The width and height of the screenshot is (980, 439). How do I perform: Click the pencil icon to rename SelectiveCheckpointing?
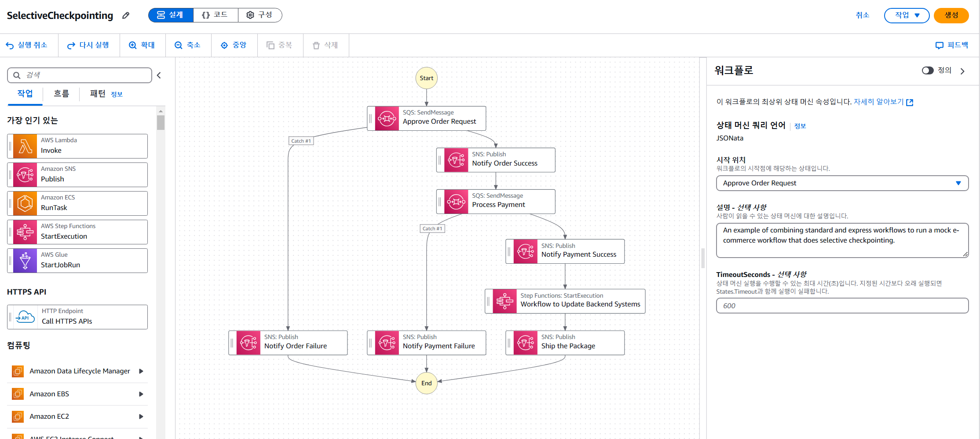click(126, 15)
